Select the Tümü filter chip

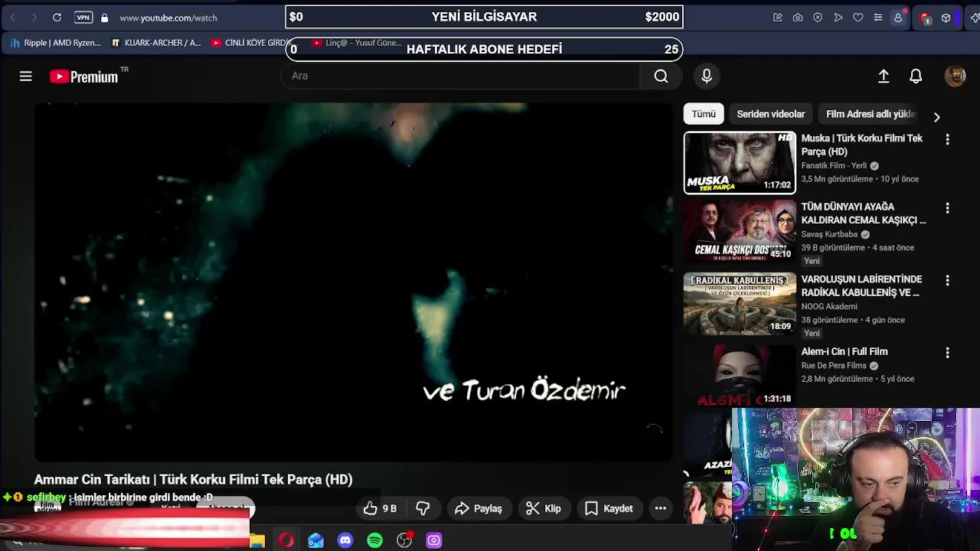tap(704, 114)
